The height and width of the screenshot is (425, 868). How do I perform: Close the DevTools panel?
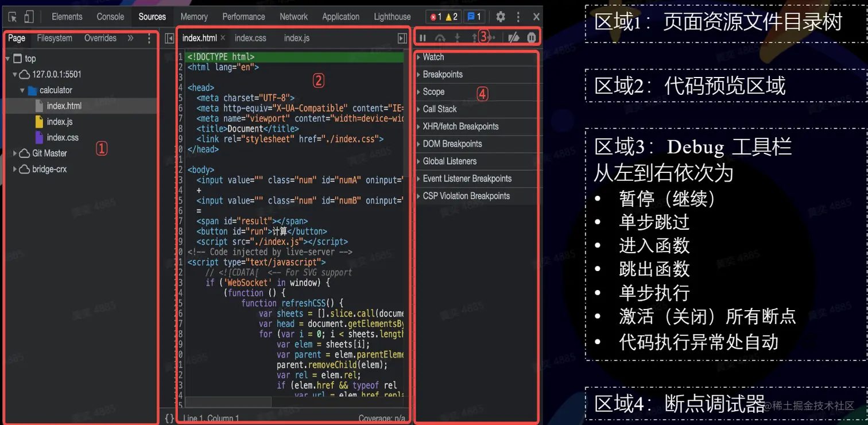pyautogui.click(x=536, y=17)
